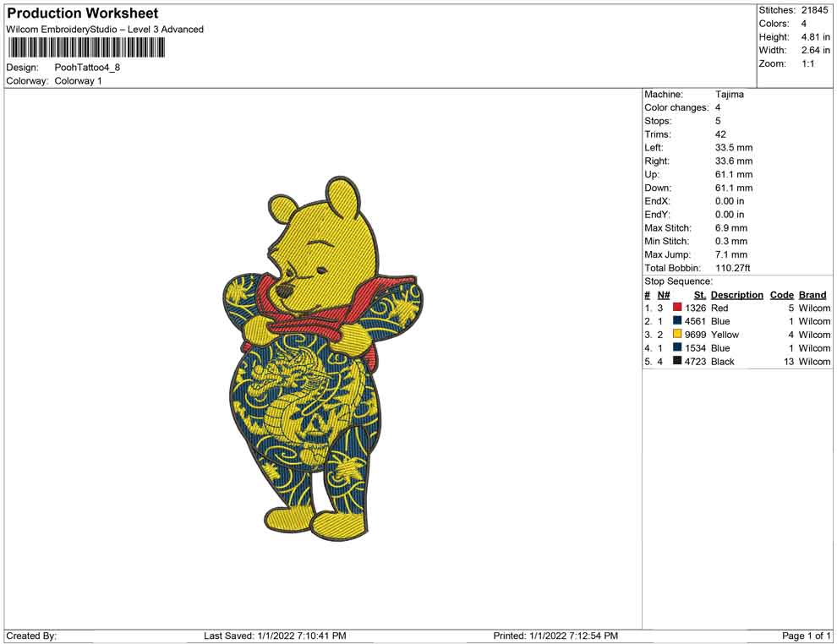Click the barcode under the worksheet title
Image resolution: width=837 pixels, height=644 pixels.
[x=86, y=48]
